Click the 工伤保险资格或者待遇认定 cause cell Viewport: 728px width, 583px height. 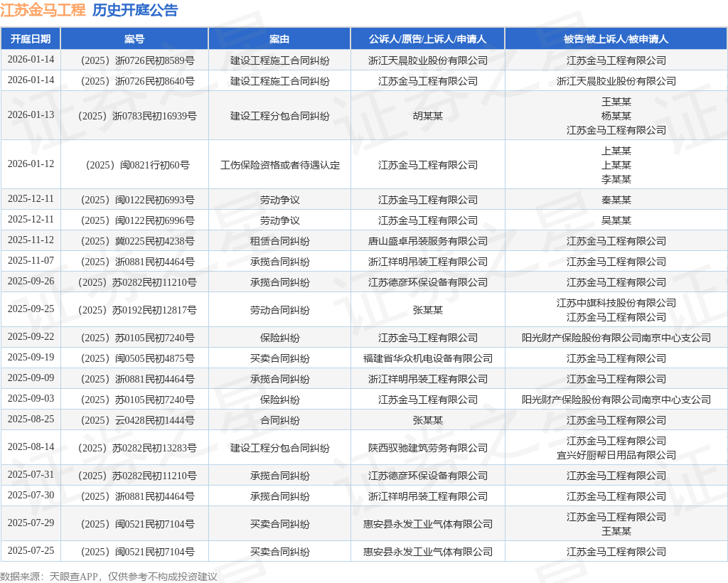point(280,165)
